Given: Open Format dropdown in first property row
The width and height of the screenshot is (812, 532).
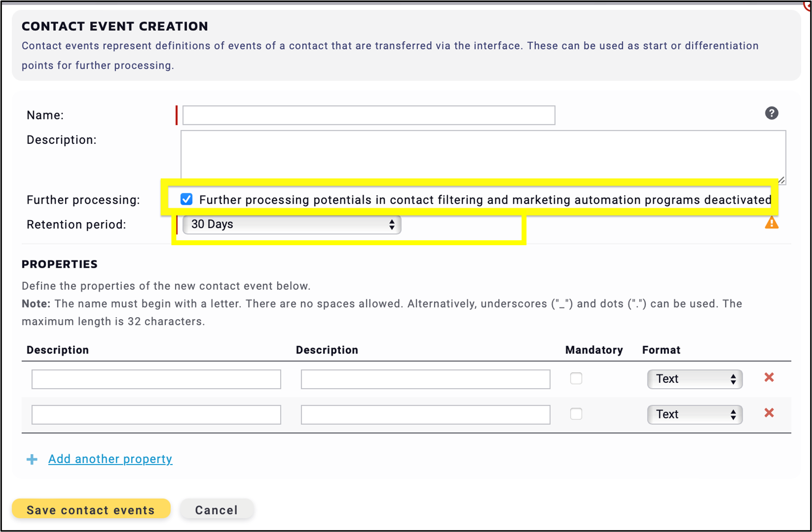Looking at the screenshot, I should point(694,379).
